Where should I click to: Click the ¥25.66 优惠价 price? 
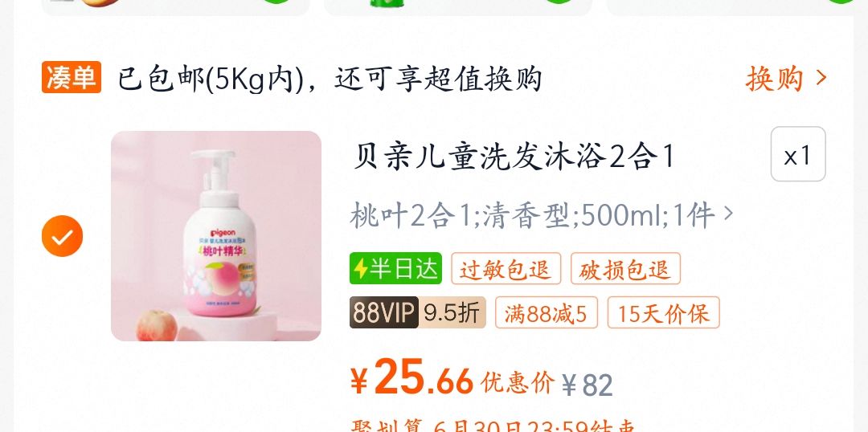coord(452,379)
